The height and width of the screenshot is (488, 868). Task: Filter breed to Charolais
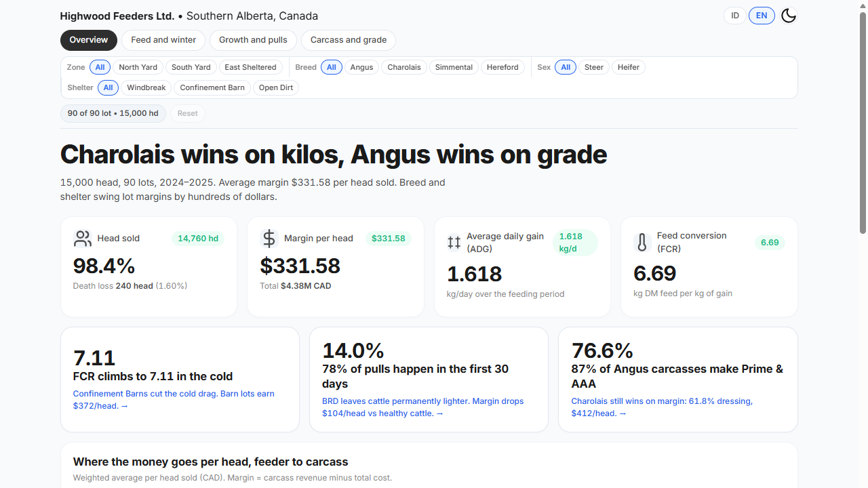click(x=404, y=67)
